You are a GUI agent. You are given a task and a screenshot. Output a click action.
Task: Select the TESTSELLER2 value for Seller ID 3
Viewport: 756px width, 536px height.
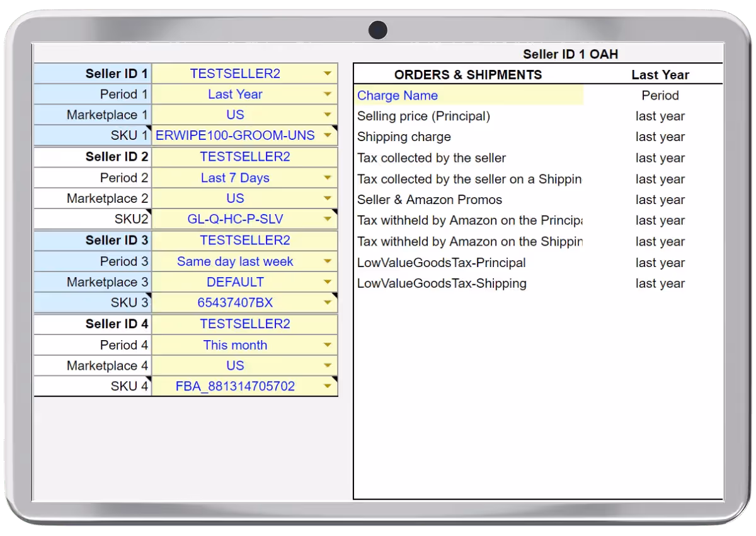point(245,241)
